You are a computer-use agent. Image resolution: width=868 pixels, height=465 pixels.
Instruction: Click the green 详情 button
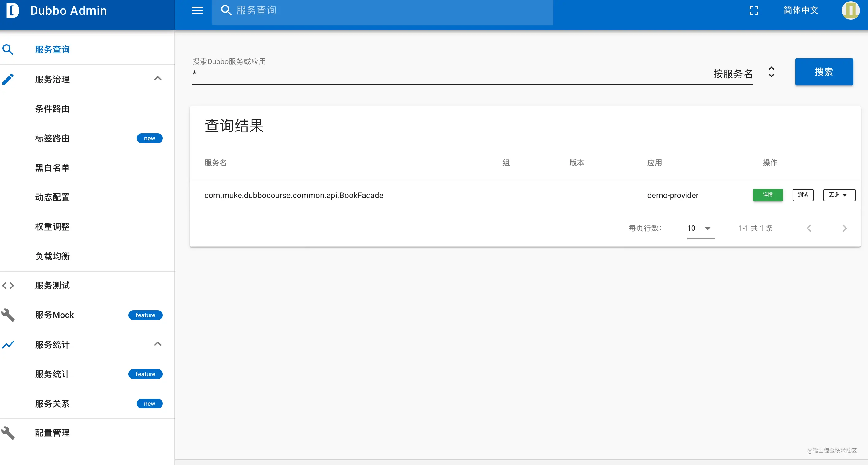point(768,195)
